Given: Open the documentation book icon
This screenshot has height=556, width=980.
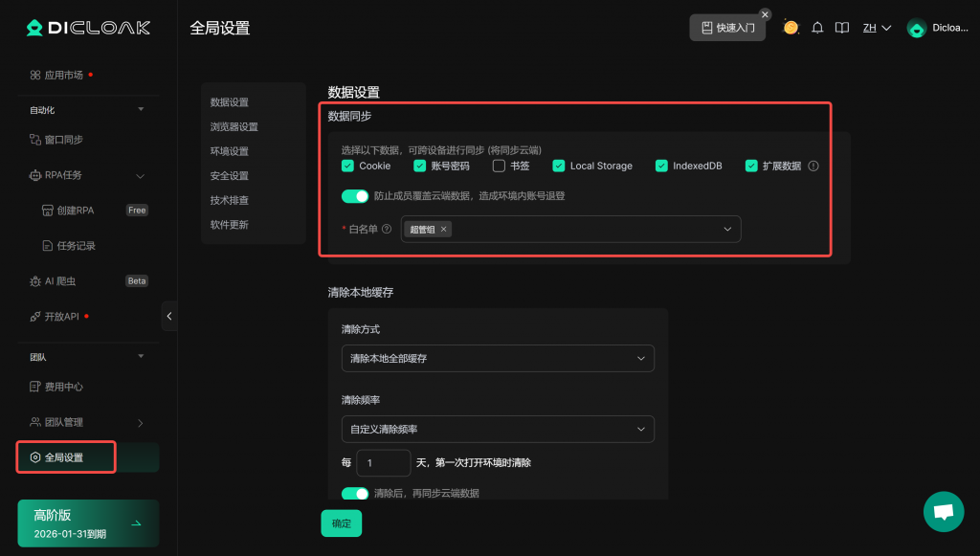Looking at the screenshot, I should [x=841, y=28].
